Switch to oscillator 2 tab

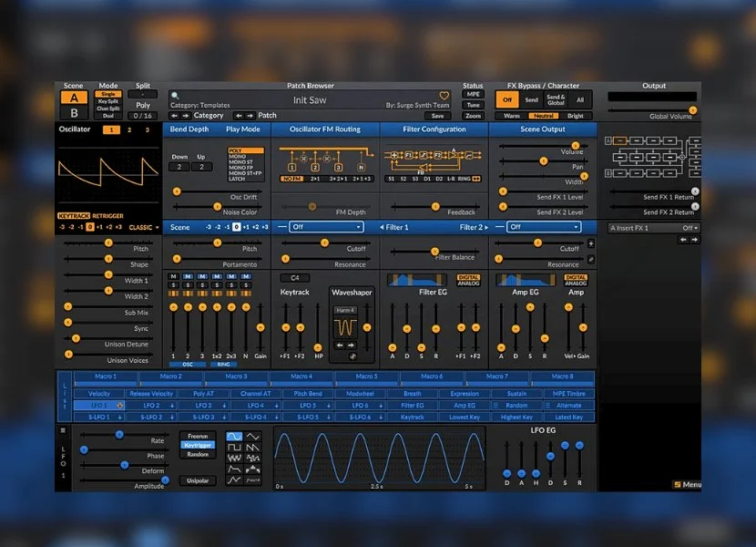[x=130, y=130]
